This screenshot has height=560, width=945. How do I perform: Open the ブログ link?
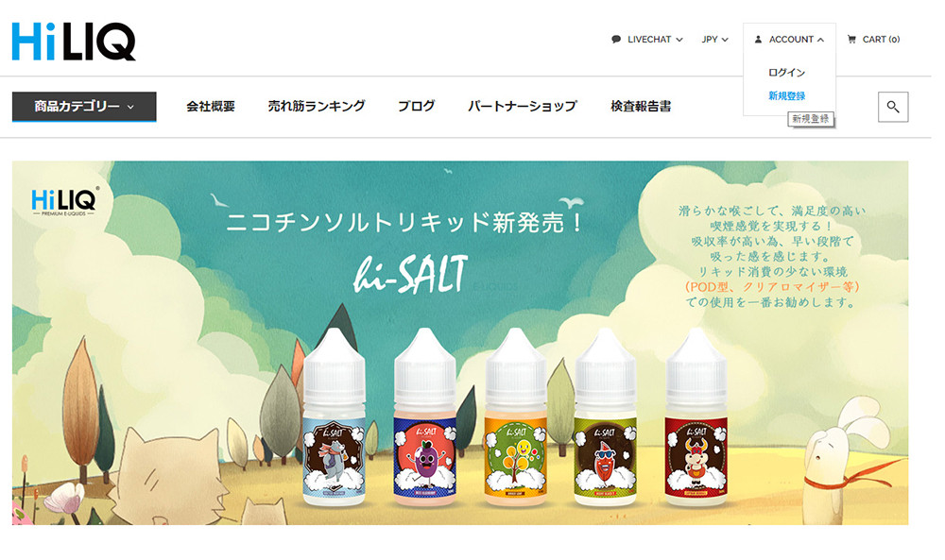coord(416,107)
